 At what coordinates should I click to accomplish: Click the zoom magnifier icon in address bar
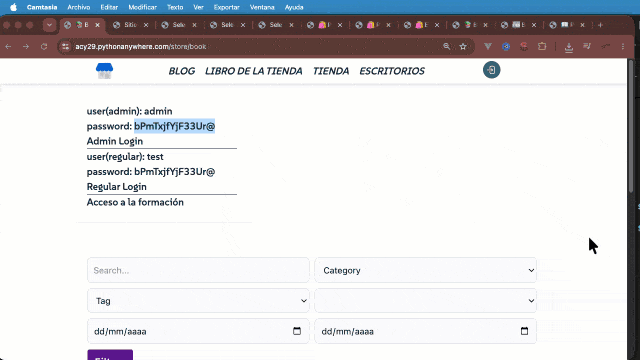(x=447, y=47)
